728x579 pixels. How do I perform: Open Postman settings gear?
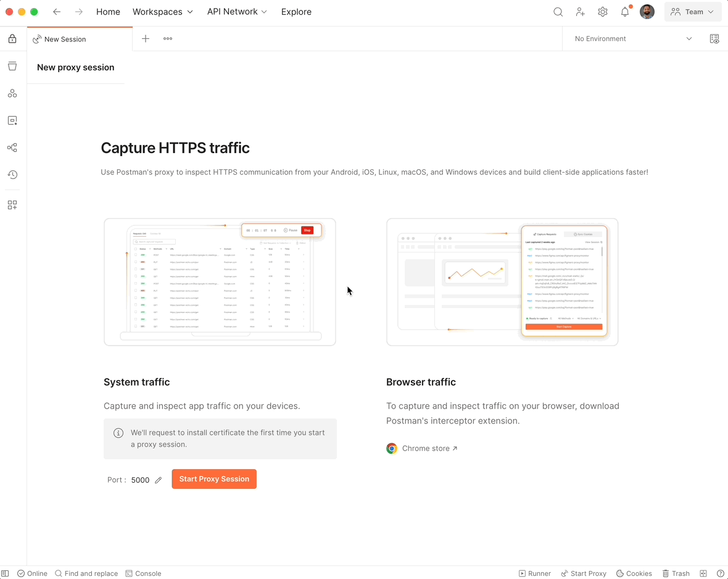(x=602, y=11)
